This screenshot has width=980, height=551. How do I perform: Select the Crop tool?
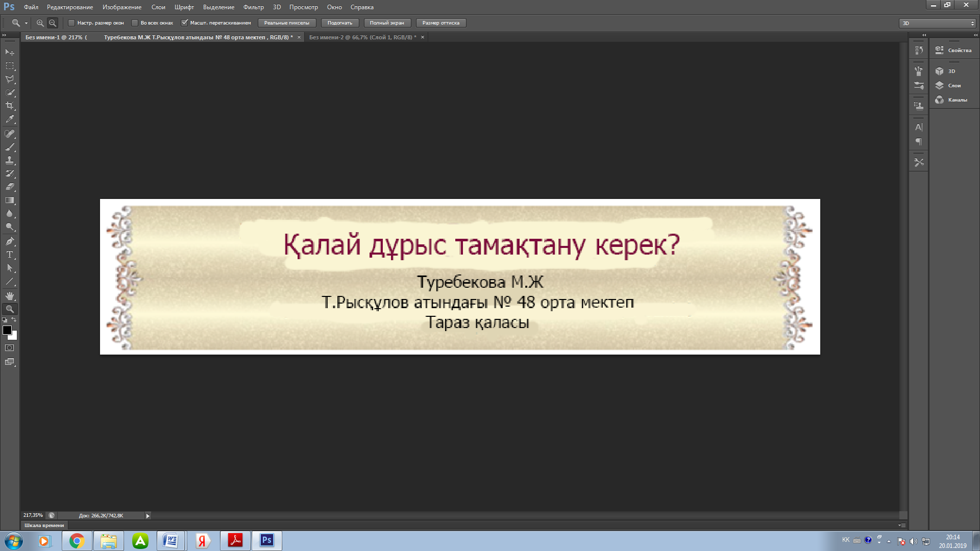click(10, 106)
